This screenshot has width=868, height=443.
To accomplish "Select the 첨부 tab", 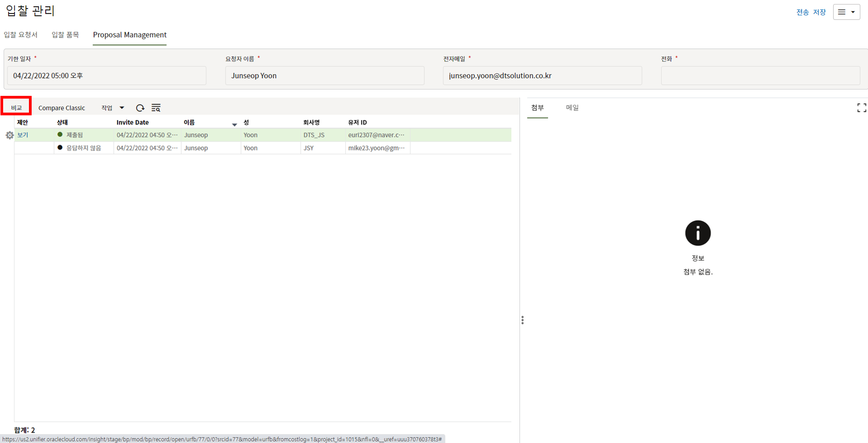I will (x=537, y=108).
